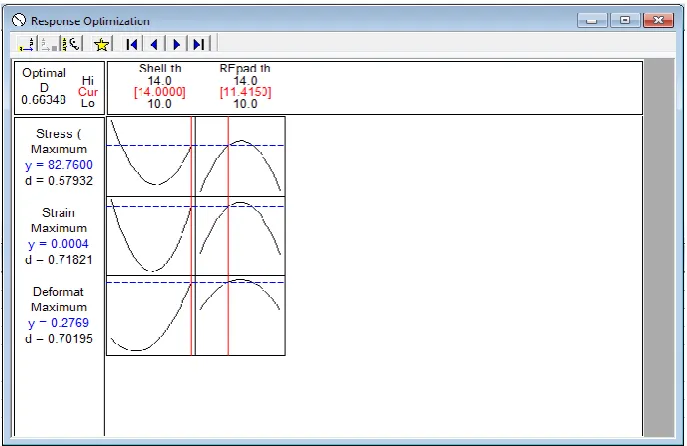Select the Strain d = 0.71821 desirability
687x446 pixels.
[x=59, y=260]
